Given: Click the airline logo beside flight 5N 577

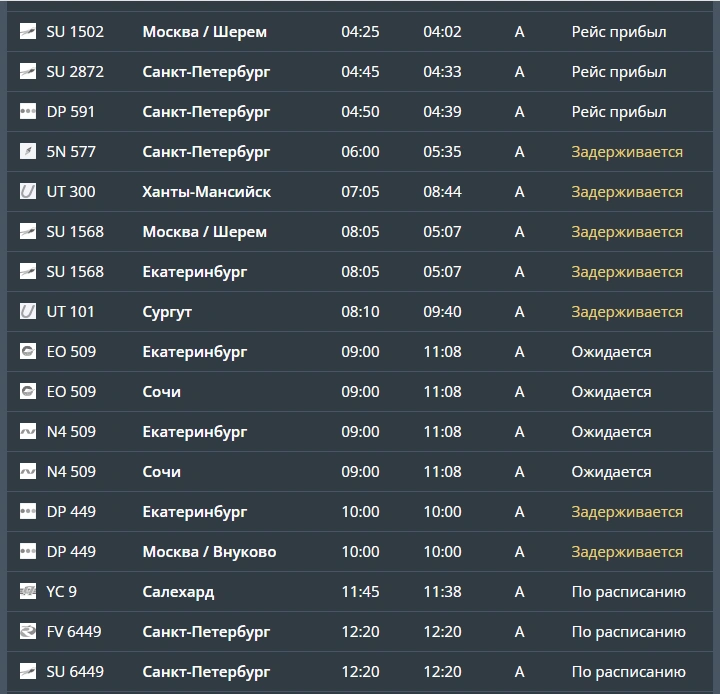Looking at the screenshot, I should 28,152.
